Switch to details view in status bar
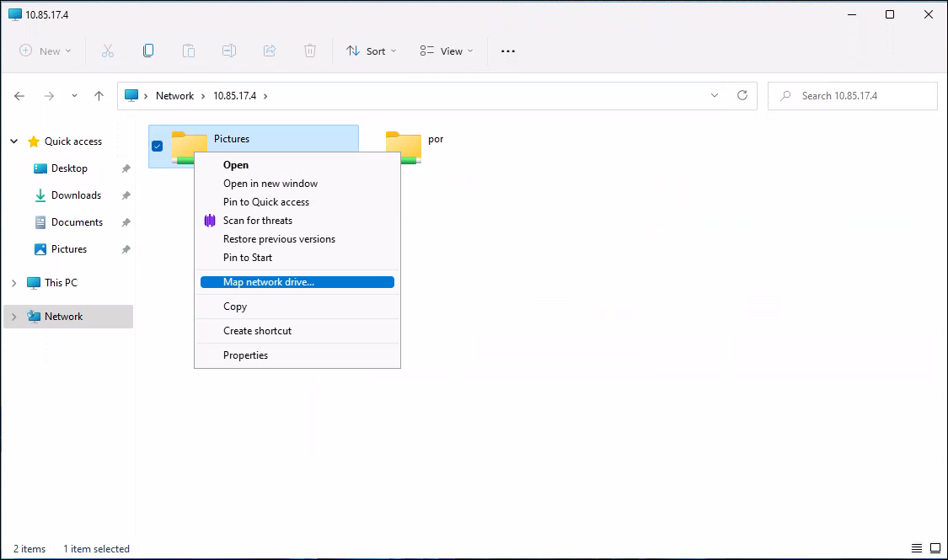This screenshot has width=948, height=560. 917,549
